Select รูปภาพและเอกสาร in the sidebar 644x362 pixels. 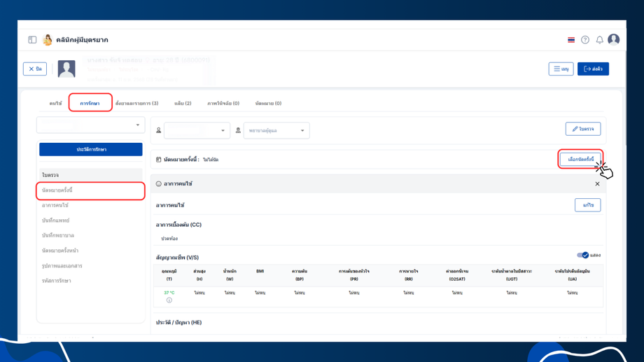point(90,266)
